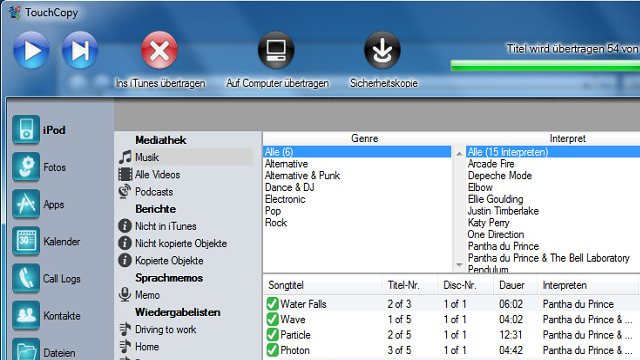This screenshot has width=640, height=360.
Task: Click the Sicherheitskopie download icon
Action: coord(382,50)
